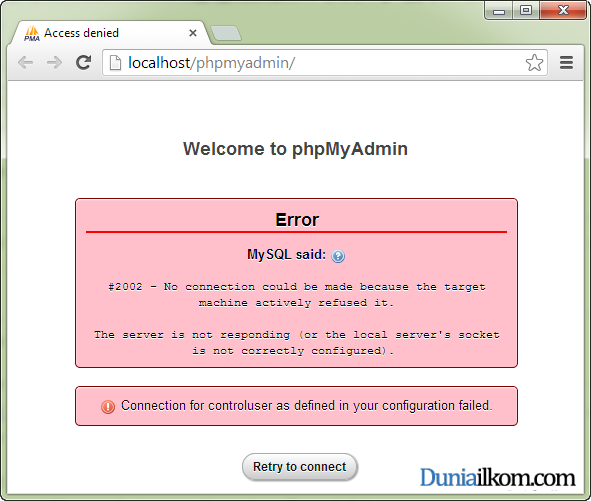Click the page icon in the address bar

pyautogui.click(x=115, y=63)
